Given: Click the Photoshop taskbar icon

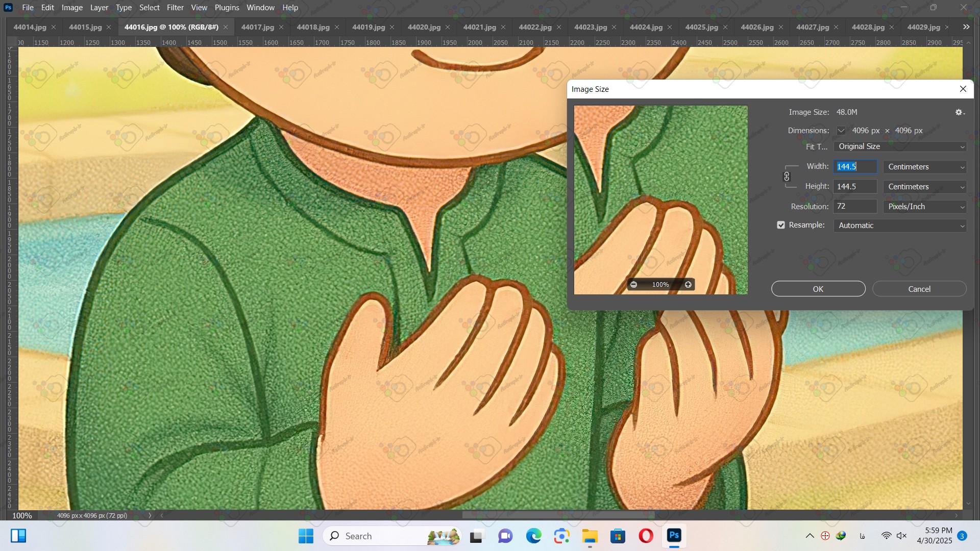Looking at the screenshot, I should click(674, 535).
